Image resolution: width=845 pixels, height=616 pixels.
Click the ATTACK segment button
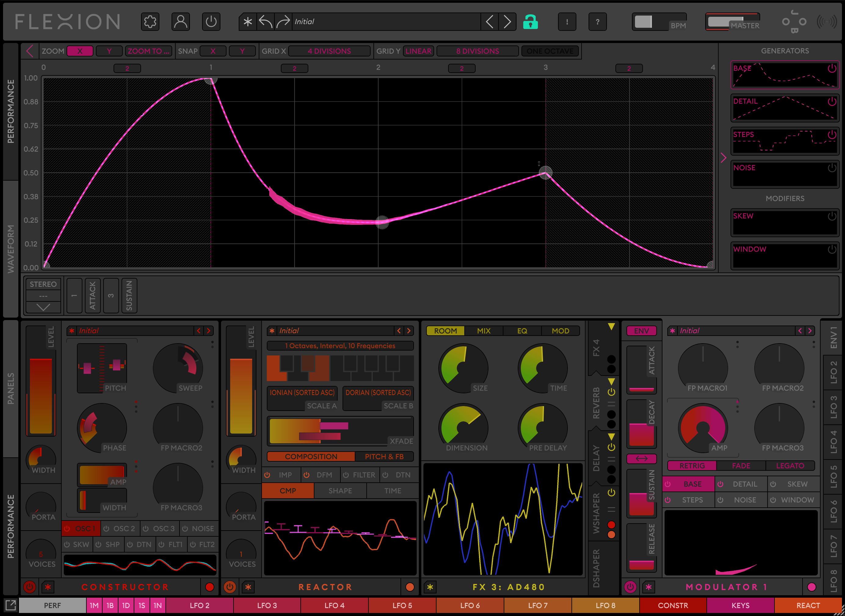92,296
